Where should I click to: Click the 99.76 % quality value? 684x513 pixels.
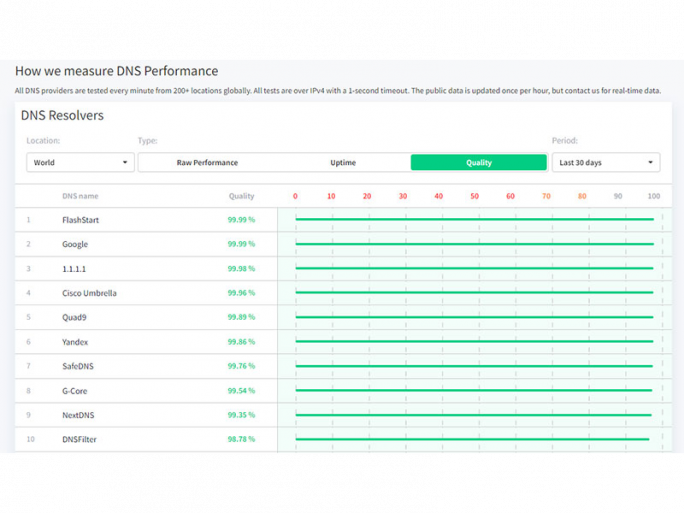pos(241,366)
